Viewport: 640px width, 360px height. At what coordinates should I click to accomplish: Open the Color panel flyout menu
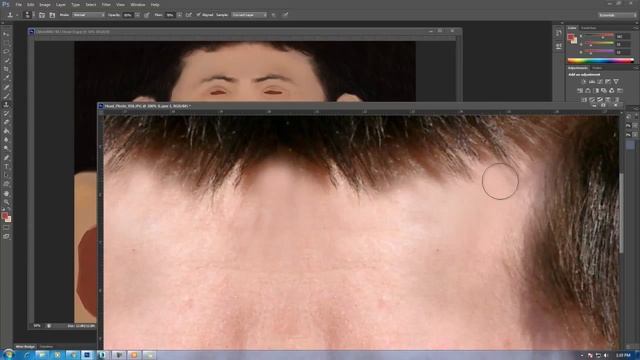pyautogui.click(x=635, y=28)
